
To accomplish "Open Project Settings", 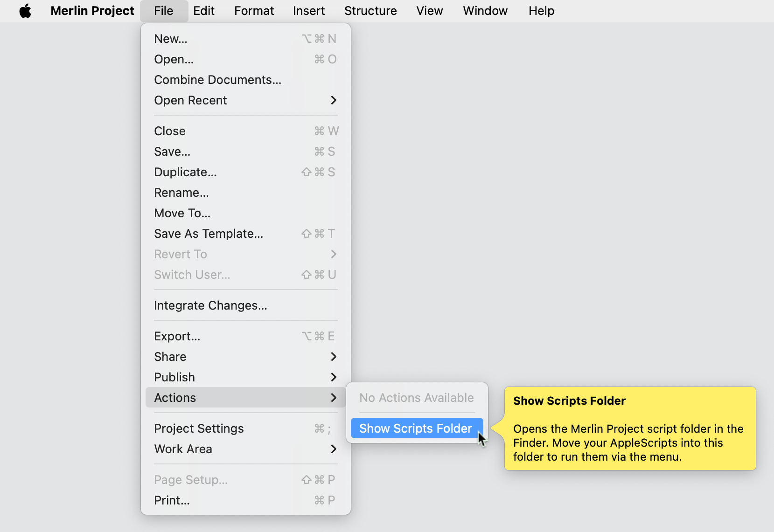I will pyautogui.click(x=246, y=428).
